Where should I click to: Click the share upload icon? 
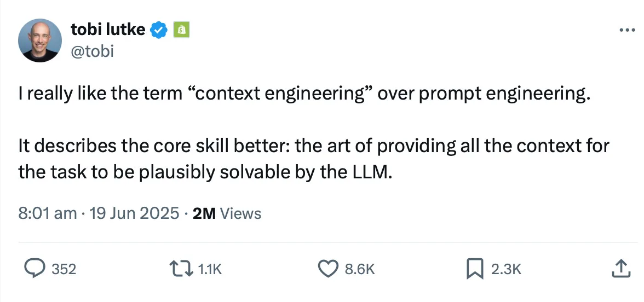click(x=621, y=268)
